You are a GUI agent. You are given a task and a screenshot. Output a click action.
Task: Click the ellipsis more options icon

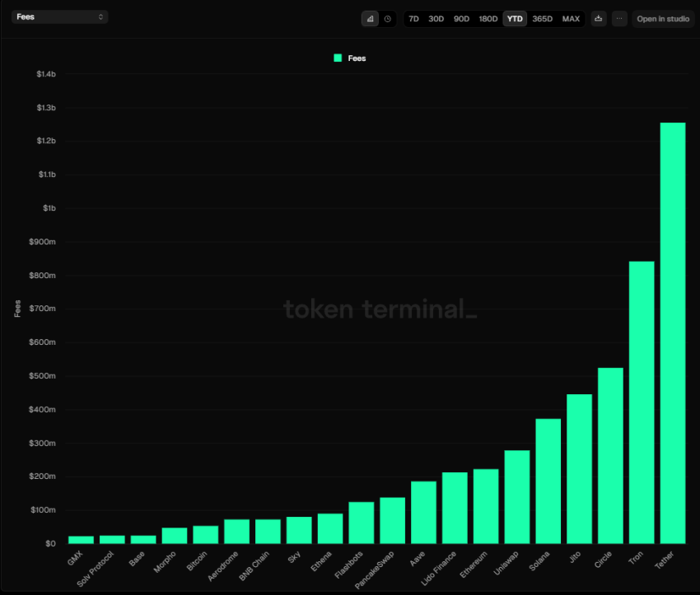(x=618, y=18)
